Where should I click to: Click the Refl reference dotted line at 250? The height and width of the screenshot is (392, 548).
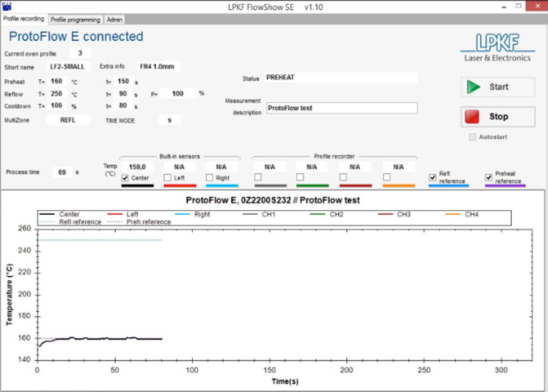100,240
